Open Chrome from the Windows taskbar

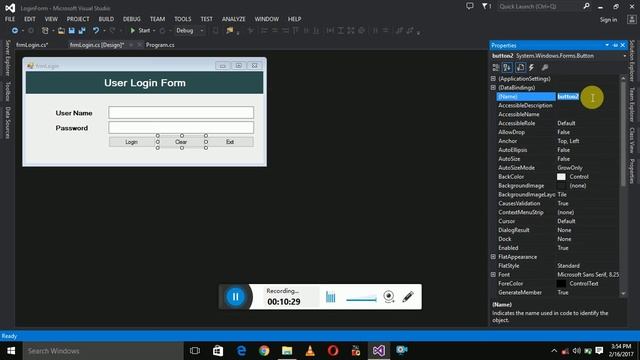tap(264, 351)
